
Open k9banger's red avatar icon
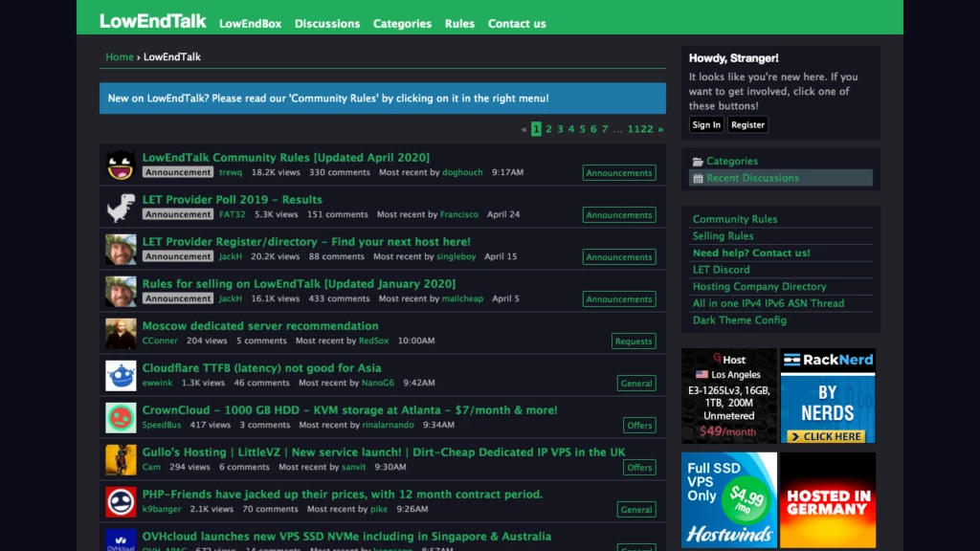121,502
